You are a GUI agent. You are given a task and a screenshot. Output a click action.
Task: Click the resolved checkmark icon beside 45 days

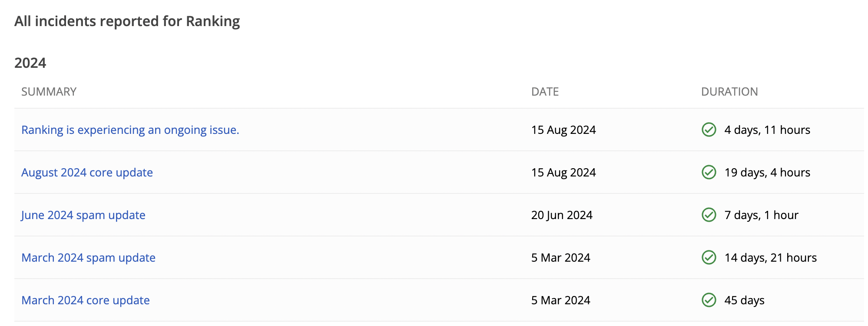709,300
